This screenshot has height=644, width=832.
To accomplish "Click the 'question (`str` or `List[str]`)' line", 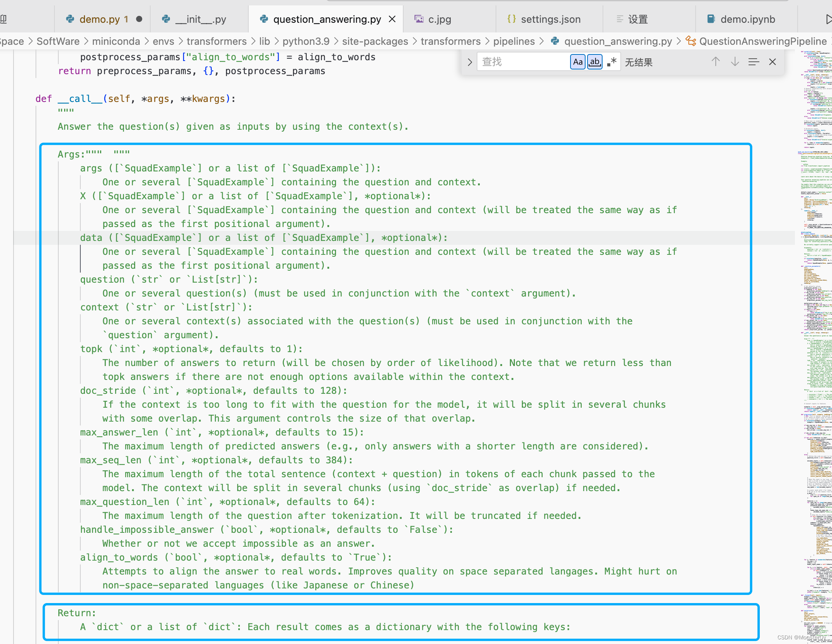I will pyautogui.click(x=169, y=280).
